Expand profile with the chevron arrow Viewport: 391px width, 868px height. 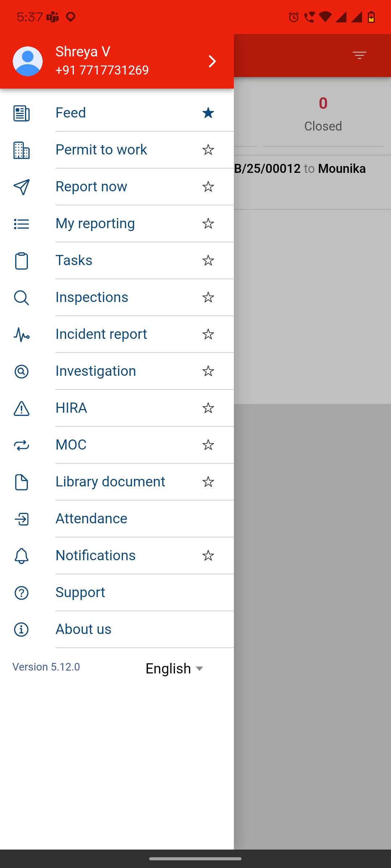pos(212,61)
